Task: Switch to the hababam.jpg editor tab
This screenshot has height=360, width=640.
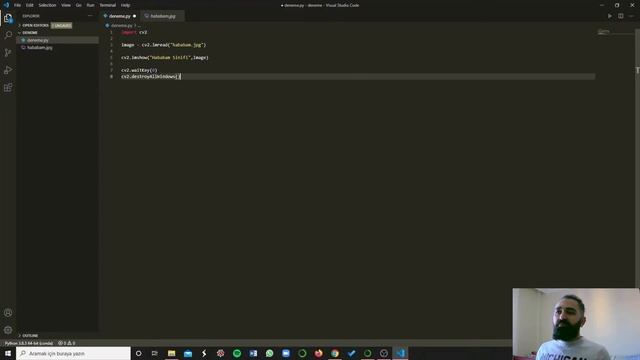Action: 162,16
